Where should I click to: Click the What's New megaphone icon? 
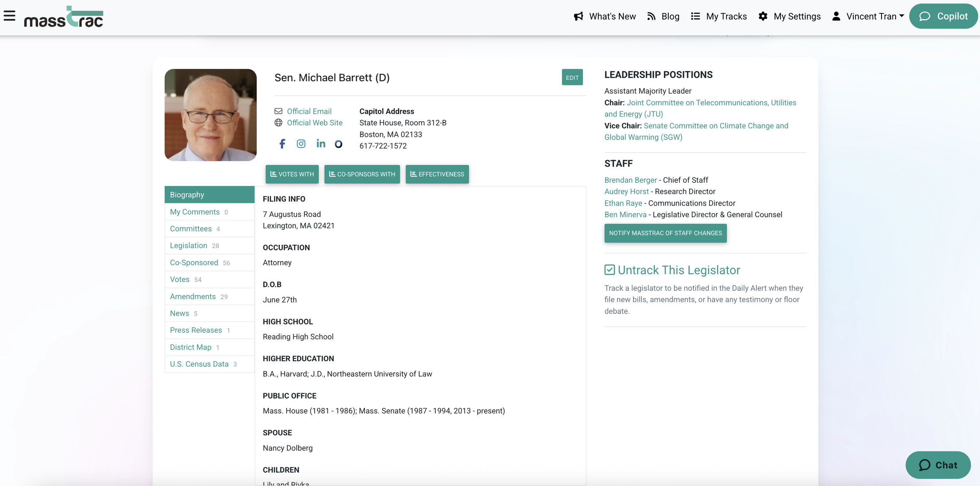[x=579, y=16]
